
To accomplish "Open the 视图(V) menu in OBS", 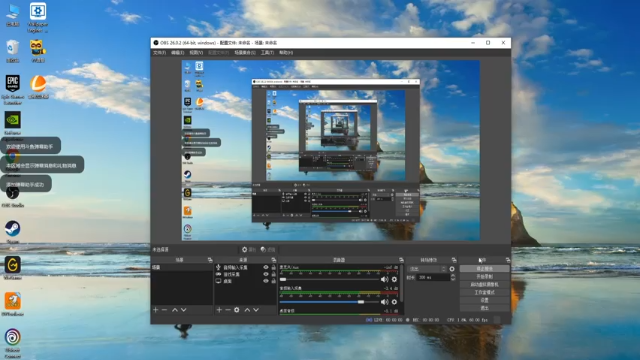I will [196, 53].
